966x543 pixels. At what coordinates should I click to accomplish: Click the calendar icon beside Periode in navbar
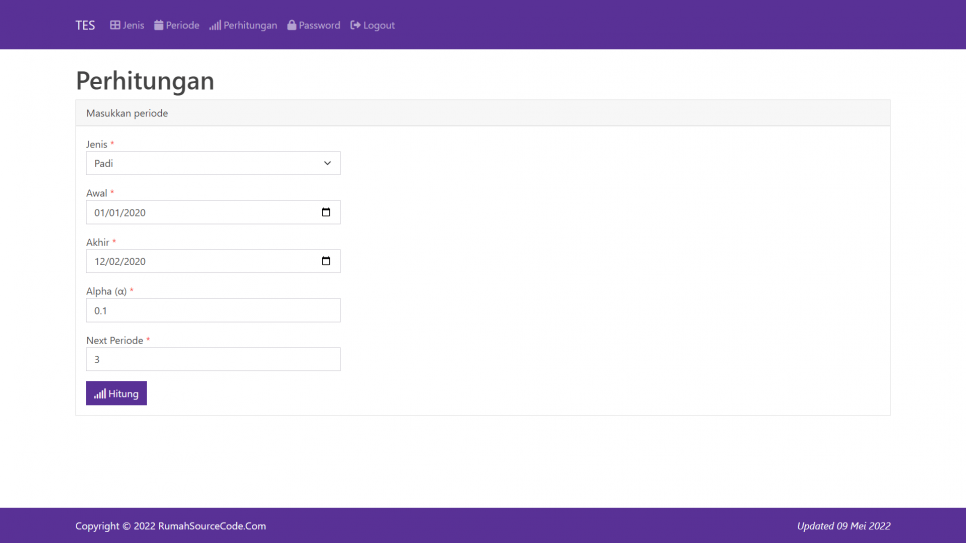tap(159, 25)
